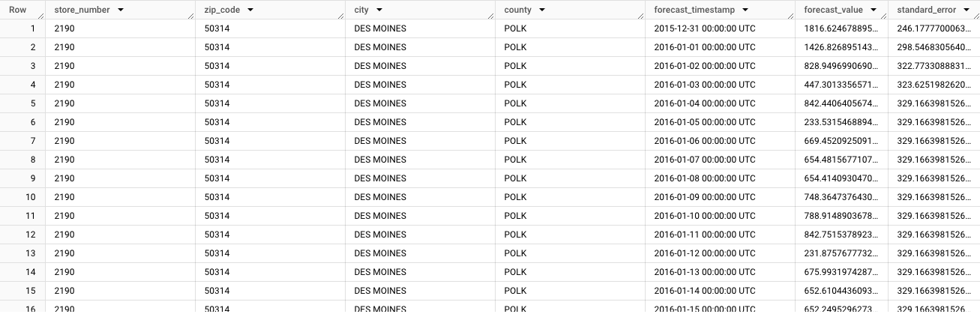Open the zip_code column dropdown arrow

(x=250, y=10)
